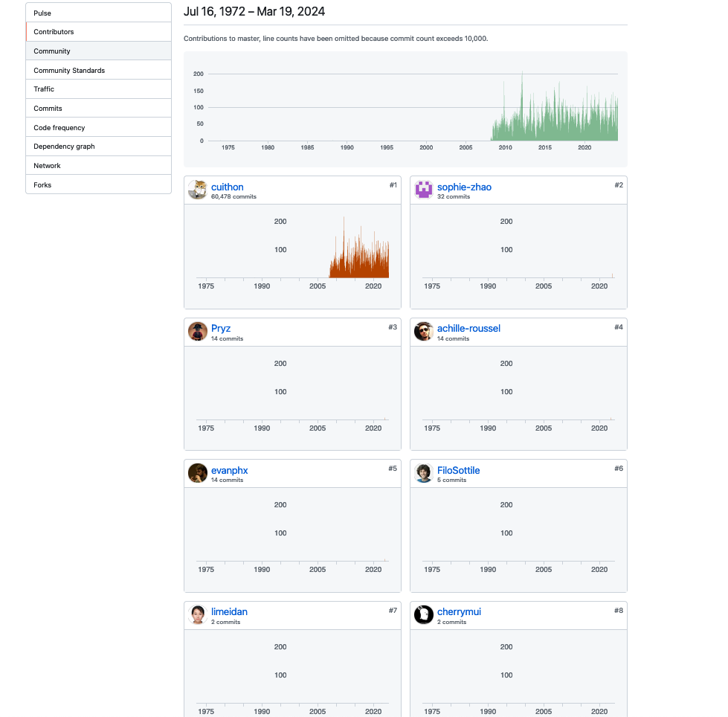The image size is (728, 717).
Task: Select Dependency graph menu item
Action: click(x=64, y=147)
